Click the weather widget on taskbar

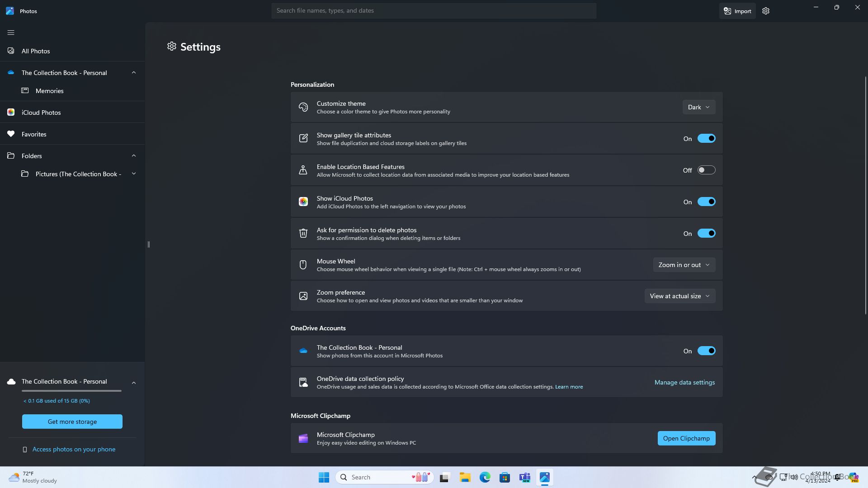click(x=33, y=477)
